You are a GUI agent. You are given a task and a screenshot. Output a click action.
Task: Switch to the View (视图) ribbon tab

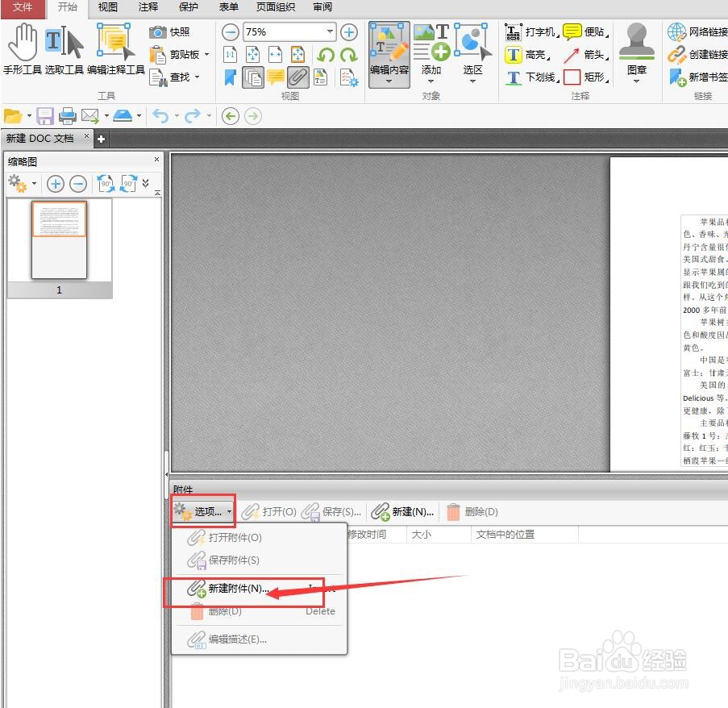coord(108,7)
